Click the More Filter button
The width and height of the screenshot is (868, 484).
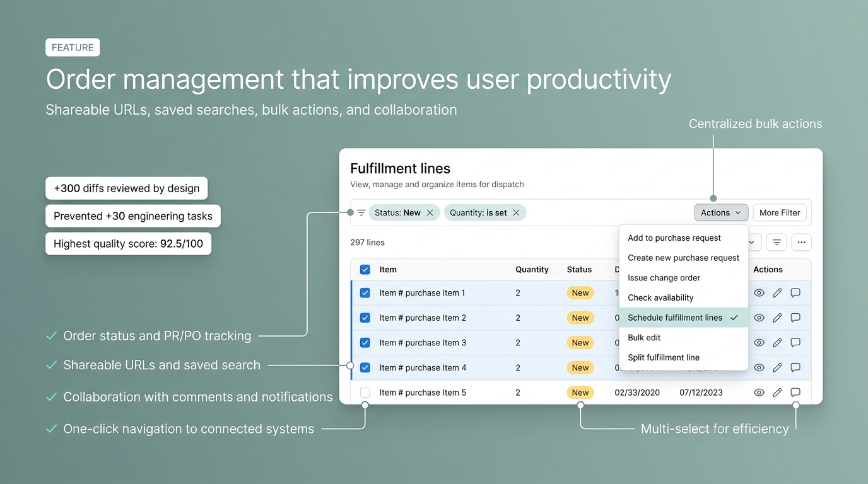coord(780,213)
